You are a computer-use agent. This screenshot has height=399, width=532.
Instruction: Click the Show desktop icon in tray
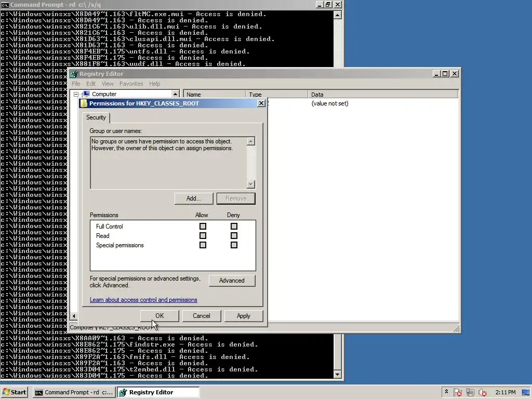pyautogui.click(x=526, y=392)
